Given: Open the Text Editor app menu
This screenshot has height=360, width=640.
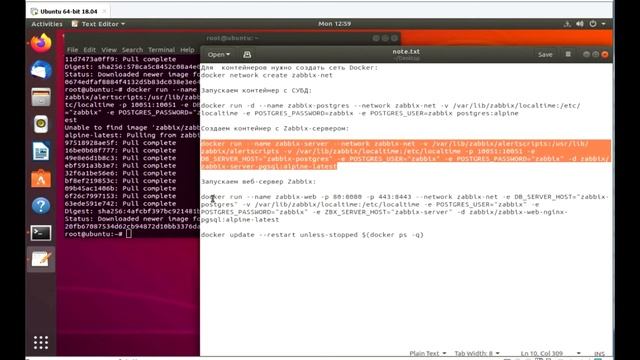Looking at the screenshot, I should (x=98, y=24).
